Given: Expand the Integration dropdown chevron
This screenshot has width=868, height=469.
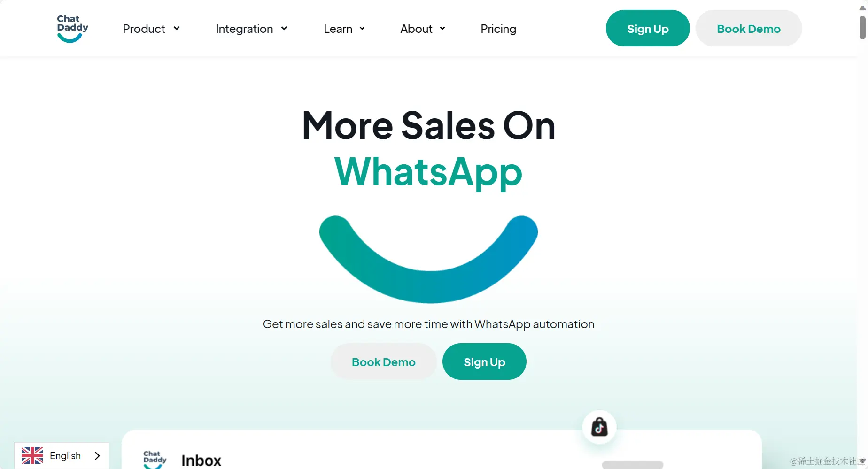Looking at the screenshot, I should 284,29.
